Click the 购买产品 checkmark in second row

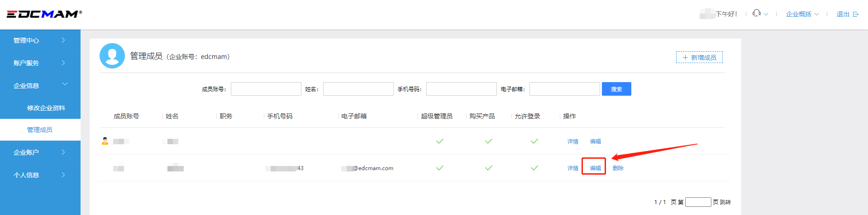pos(488,168)
